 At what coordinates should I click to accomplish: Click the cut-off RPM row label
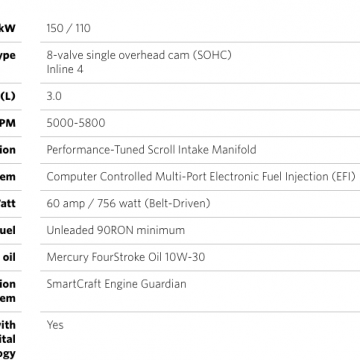8,123
